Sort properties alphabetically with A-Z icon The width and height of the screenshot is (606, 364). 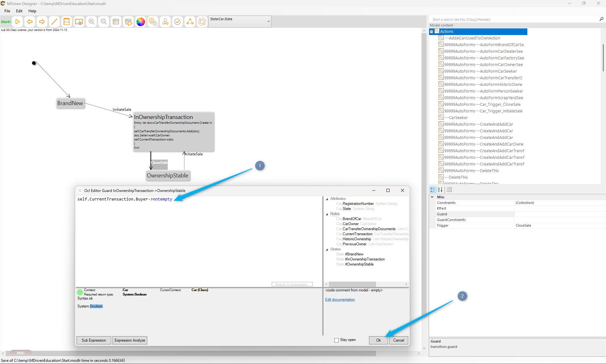440,190
